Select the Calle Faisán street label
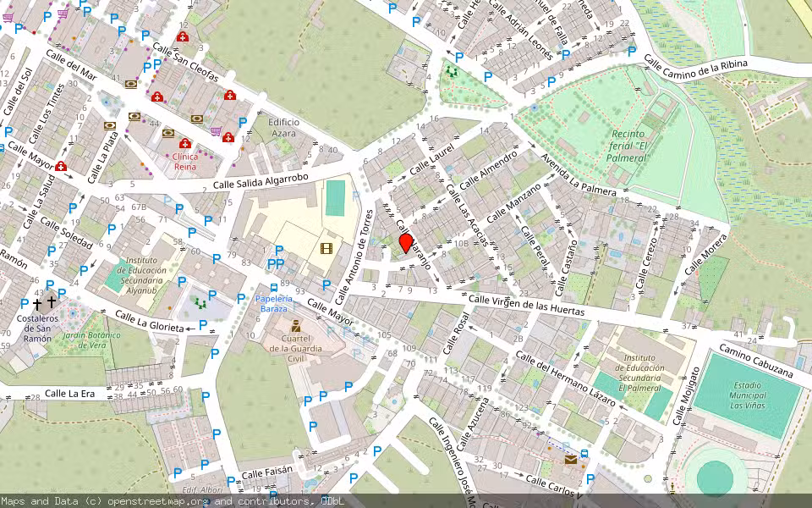 pos(266,472)
